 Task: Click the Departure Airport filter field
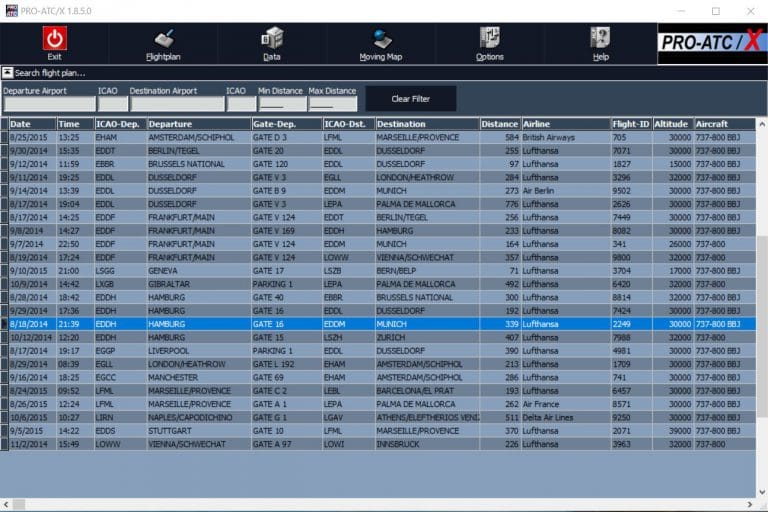(x=49, y=104)
